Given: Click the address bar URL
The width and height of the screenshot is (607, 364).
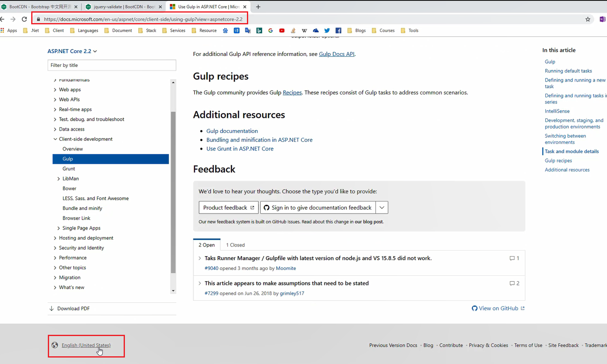Looking at the screenshot, I should [143, 19].
